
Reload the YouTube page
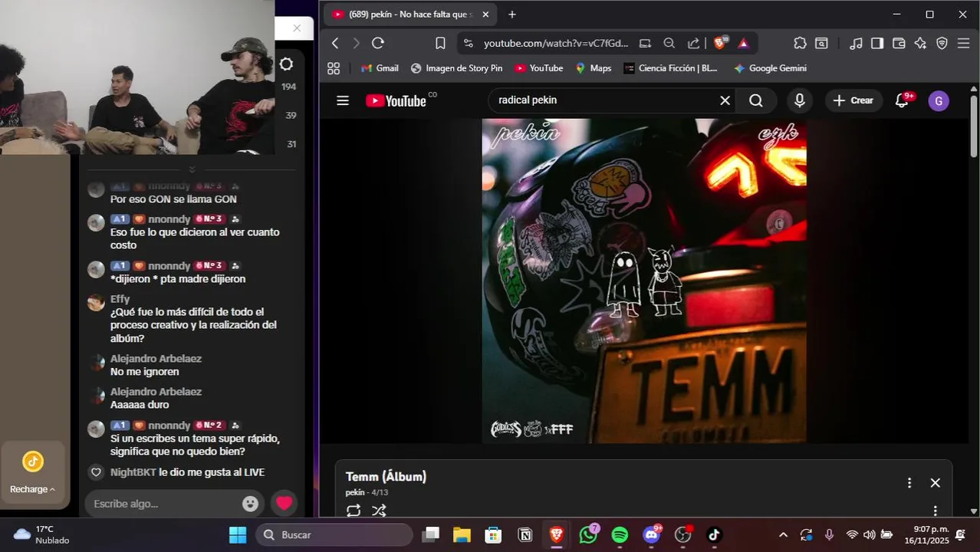pyautogui.click(x=378, y=44)
